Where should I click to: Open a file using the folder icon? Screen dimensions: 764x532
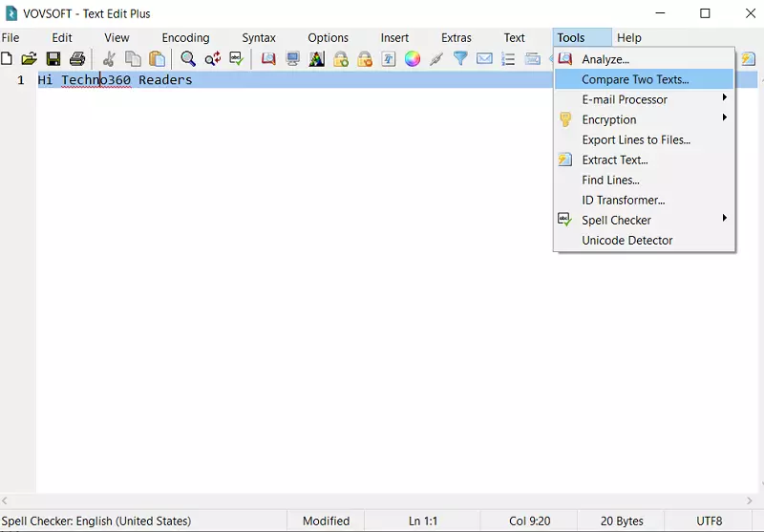coord(30,59)
